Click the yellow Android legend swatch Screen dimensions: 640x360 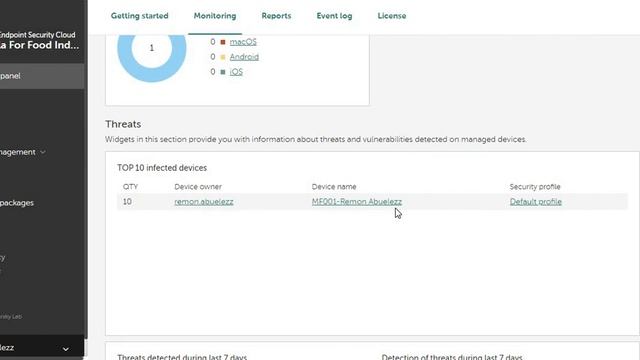pyautogui.click(x=223, y=57)
